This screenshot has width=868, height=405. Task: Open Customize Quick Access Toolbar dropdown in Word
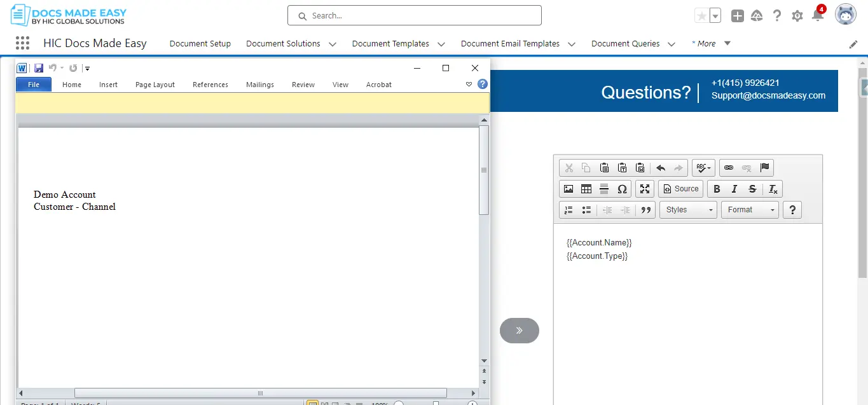87,68
